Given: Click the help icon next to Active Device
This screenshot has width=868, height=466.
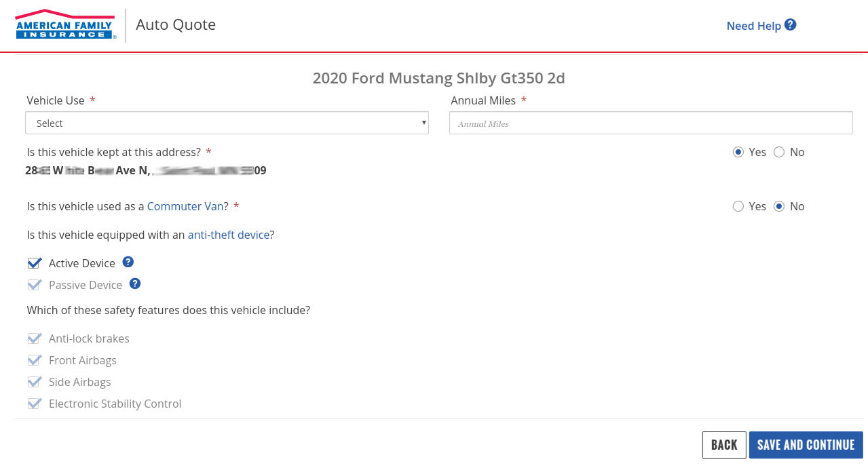Looking at the screenshot, I should pos(128,261).
